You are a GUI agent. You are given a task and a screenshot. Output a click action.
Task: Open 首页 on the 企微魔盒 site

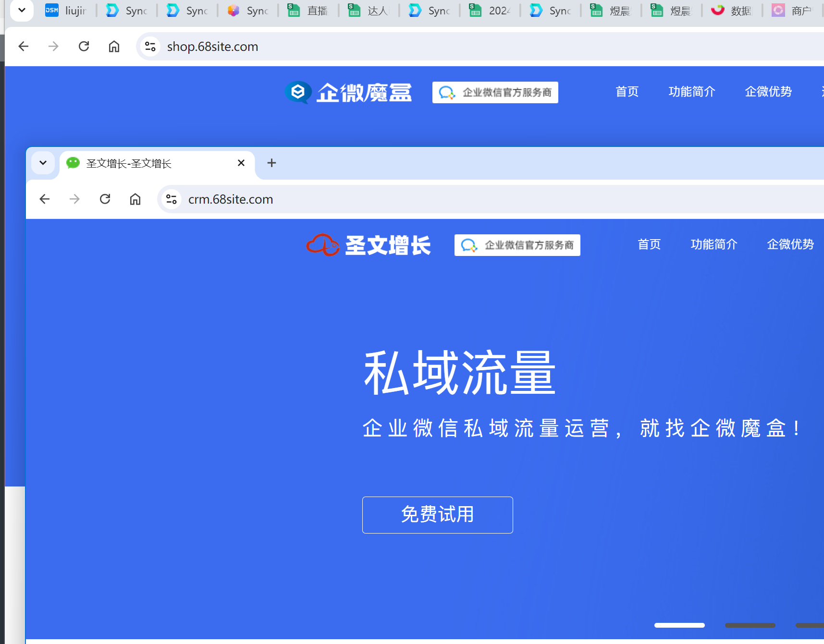click(627, 91)
